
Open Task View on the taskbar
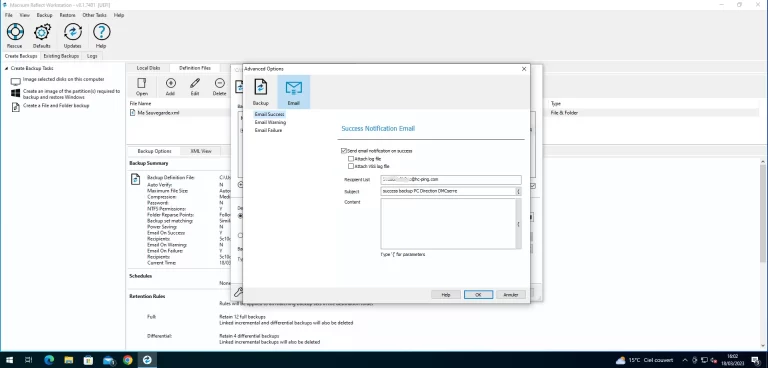28,360
